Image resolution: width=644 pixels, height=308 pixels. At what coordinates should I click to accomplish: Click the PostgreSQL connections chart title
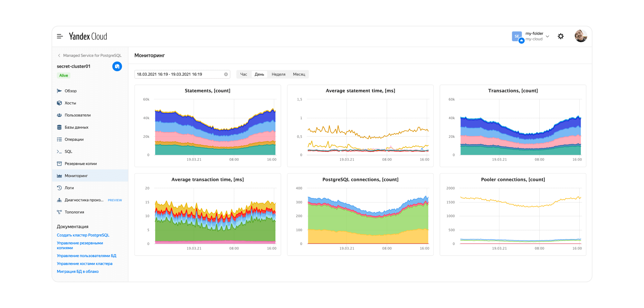(x=360, y=179)
